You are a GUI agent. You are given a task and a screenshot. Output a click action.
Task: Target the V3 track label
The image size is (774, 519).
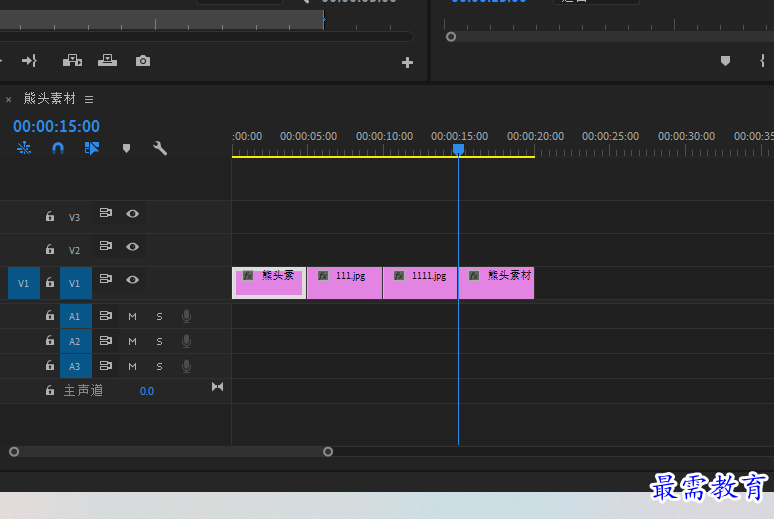point(75,217)
